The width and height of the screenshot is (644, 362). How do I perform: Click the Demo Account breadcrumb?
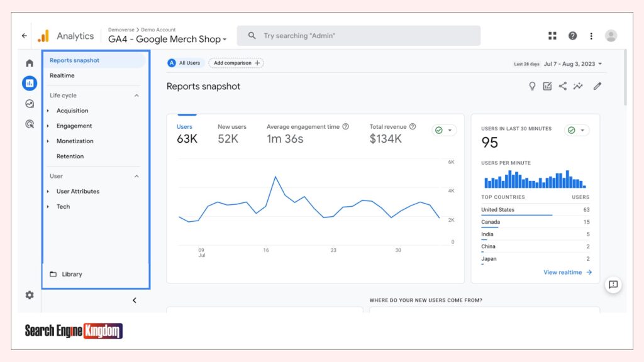click(158, 30)
